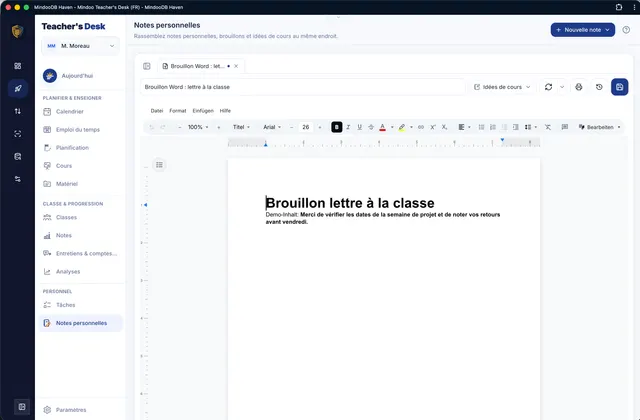The width and height of the screenshot is (640, 420).
Task: Open the 100% zoom level dropdown
Action: [x=198, y=127]
